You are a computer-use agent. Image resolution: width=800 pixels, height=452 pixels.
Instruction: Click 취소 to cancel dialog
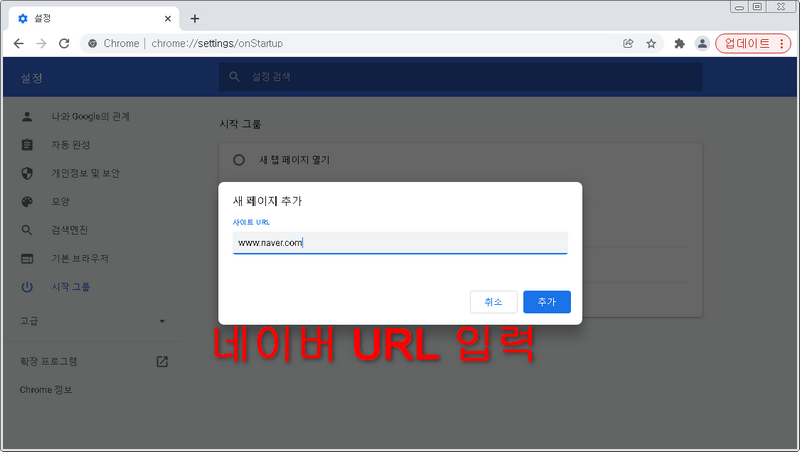[493, 302]
